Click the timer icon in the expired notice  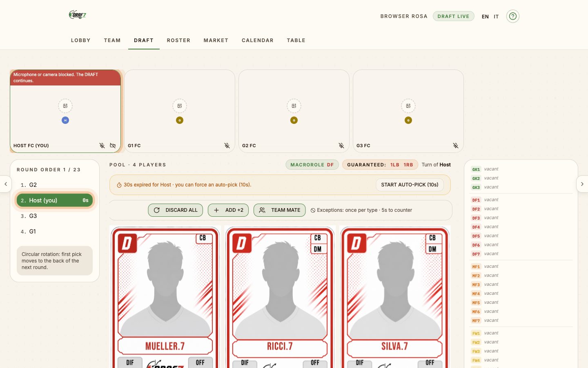[119, 185]
